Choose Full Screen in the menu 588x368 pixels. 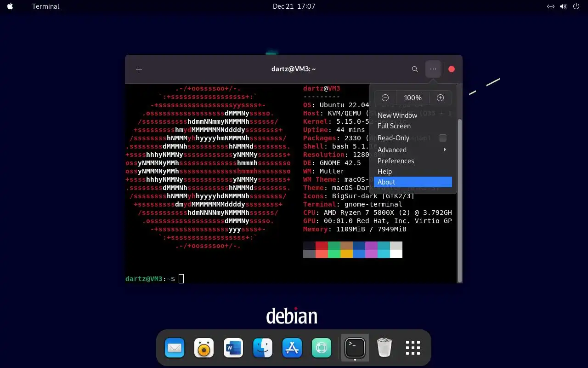(413, 126)
